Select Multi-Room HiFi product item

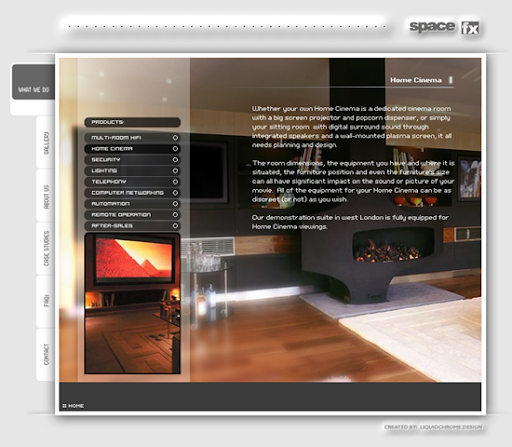point(132,138)
